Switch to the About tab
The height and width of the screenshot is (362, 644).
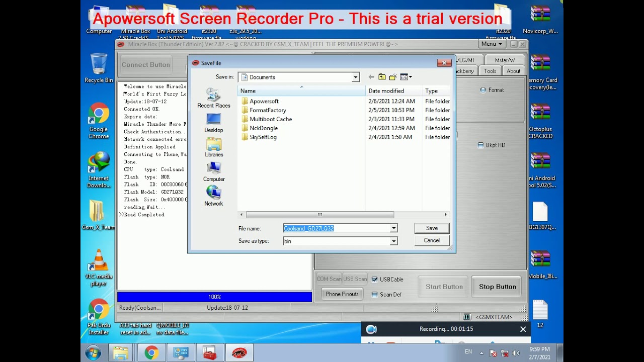click(513, 71)
